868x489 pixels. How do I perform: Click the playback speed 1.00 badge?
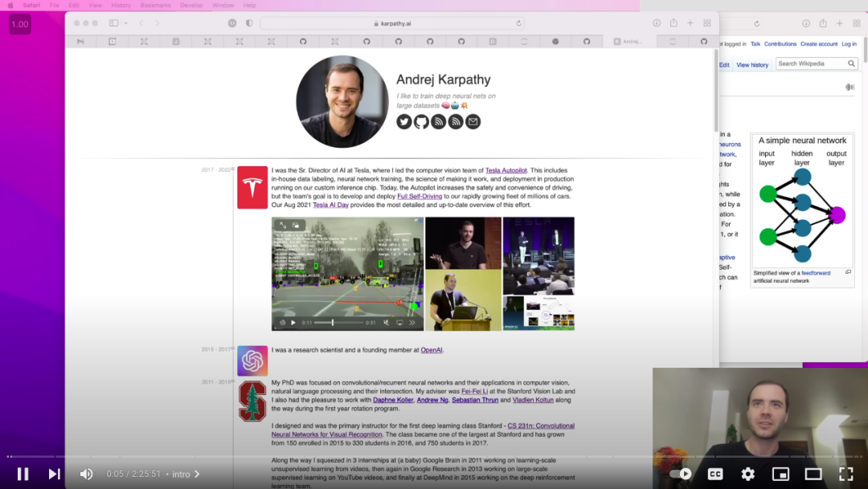click(20, 24)
